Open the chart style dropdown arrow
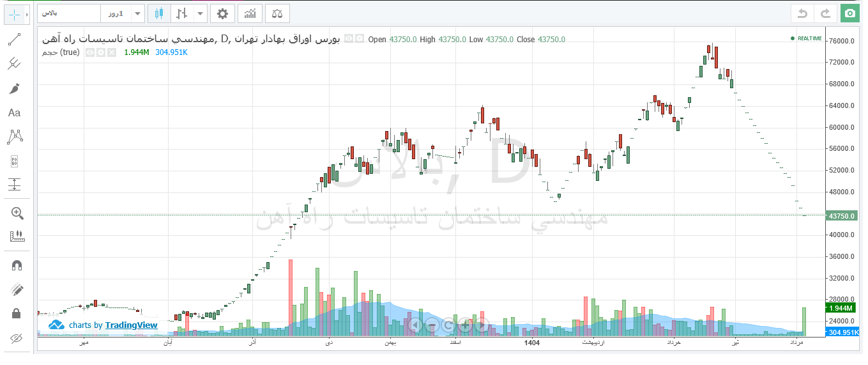 pos(201,13)
